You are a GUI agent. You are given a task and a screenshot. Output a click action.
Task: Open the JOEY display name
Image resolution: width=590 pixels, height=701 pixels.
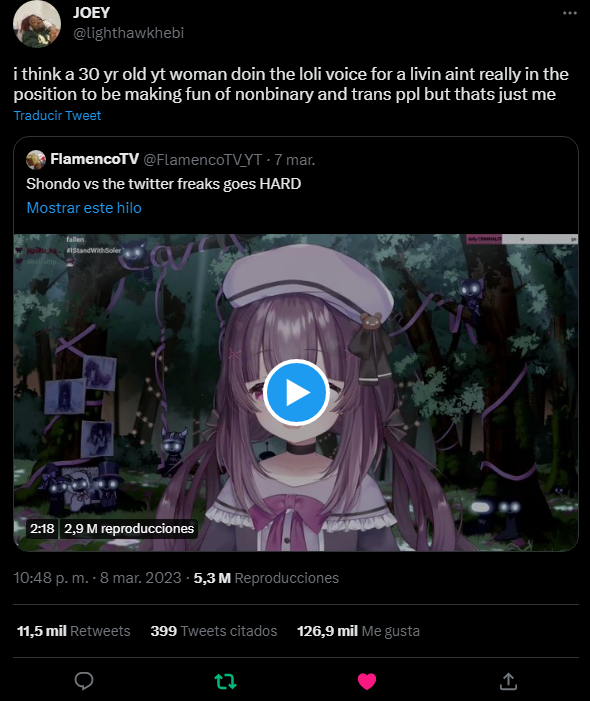(x=91, y=13)
